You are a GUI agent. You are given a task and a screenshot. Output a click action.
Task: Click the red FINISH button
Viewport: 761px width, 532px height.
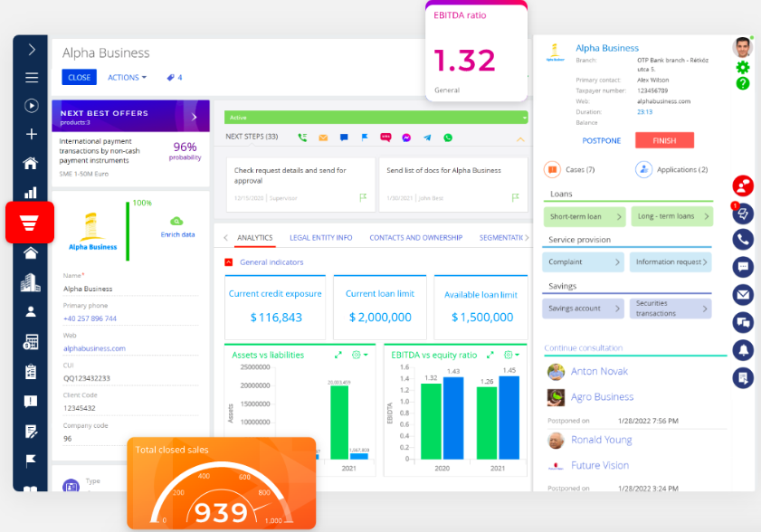click(664, 140)
